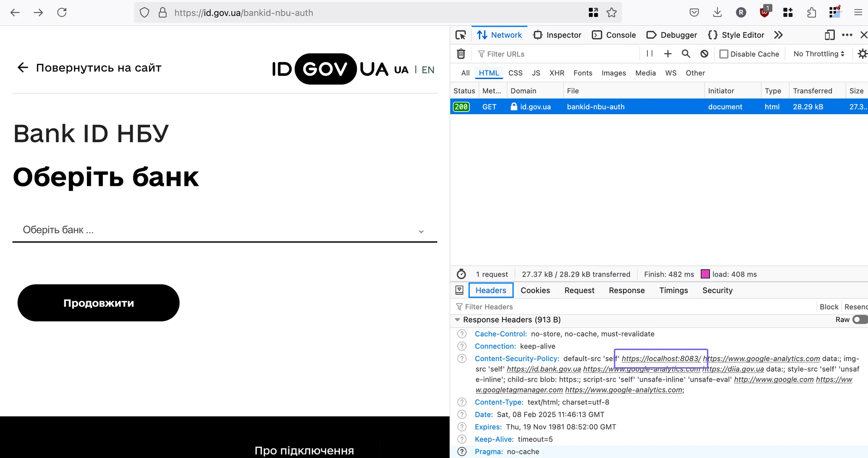
Task: Switch to the Console tab
Action: [x=614, y=35]
